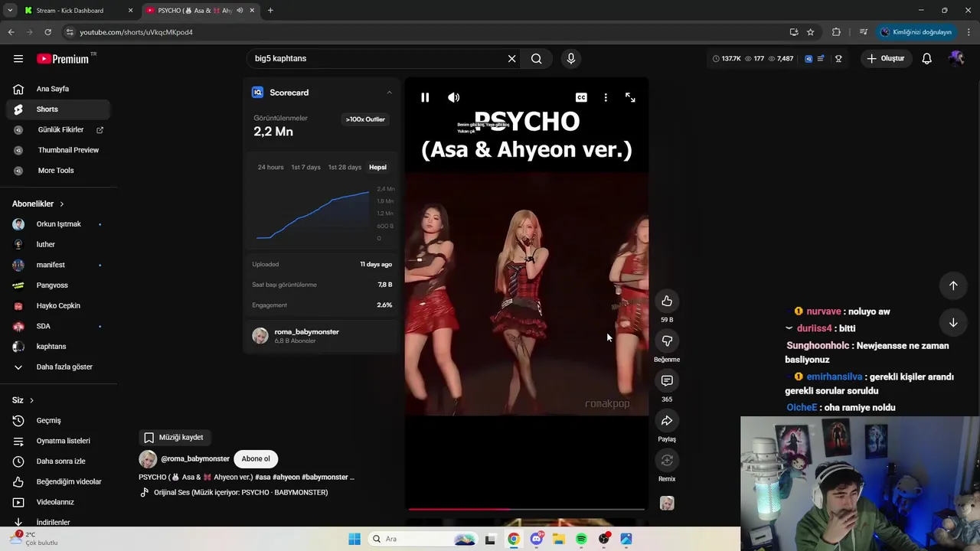Mute the Short's volume
Image resolution: width=980 pixels, height=551 pixels.
coord(454,97)
